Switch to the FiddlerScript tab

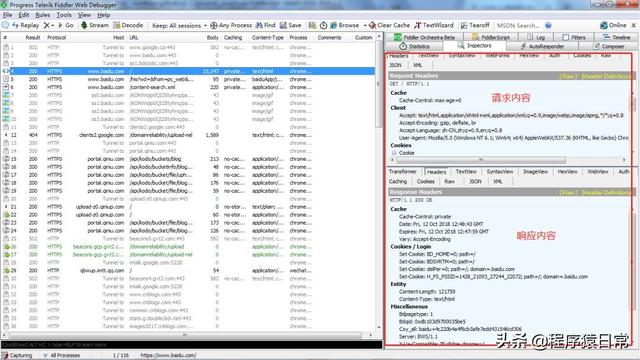pyautogui.click(x=491, y=37)
